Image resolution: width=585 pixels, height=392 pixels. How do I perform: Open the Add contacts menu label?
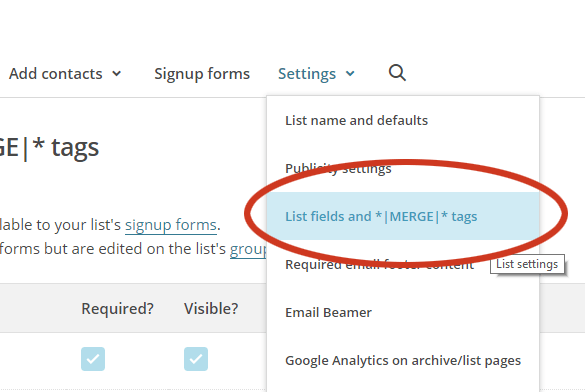(56, 73)
